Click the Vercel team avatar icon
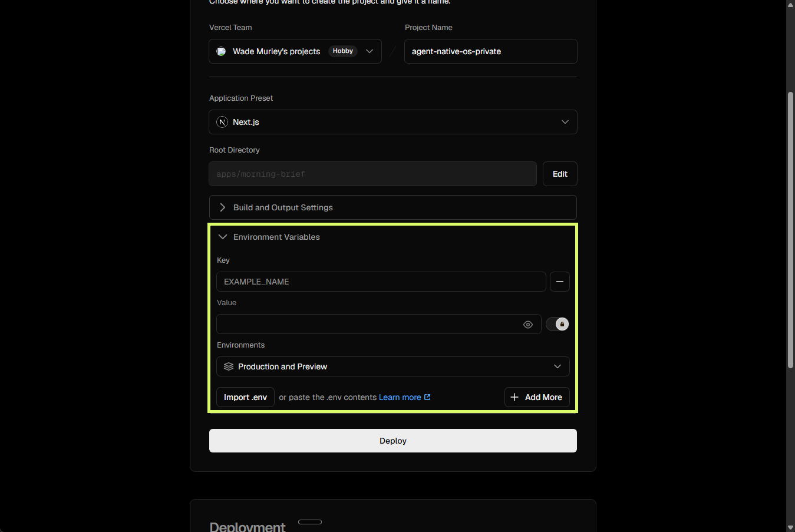 [221, 51]
